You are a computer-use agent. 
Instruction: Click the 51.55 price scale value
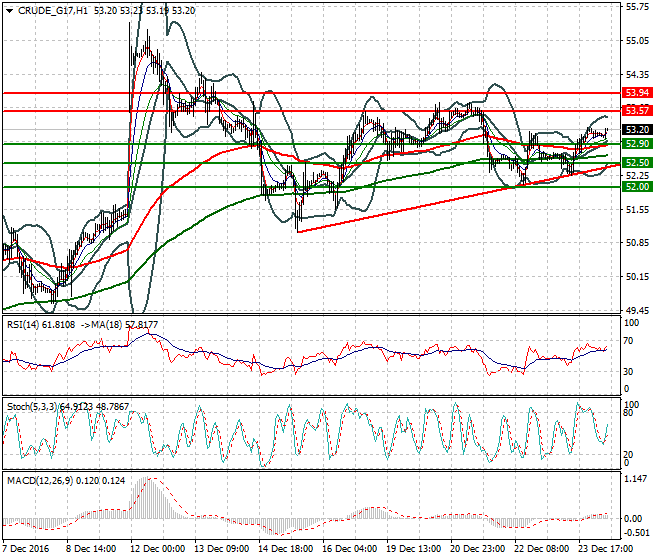point(637,209)
